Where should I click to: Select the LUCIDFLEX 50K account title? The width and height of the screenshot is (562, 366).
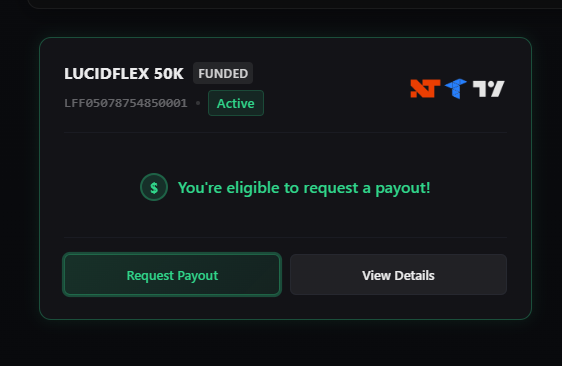[124, 73]
